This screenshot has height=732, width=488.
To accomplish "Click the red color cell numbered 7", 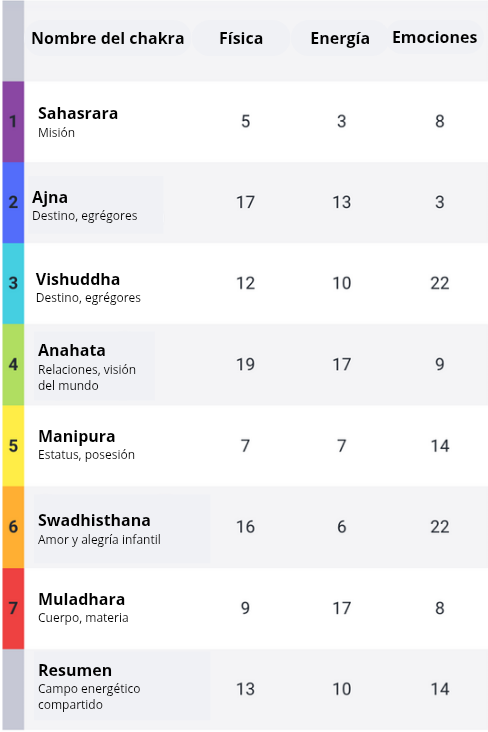I will click(x=13, y=608).
